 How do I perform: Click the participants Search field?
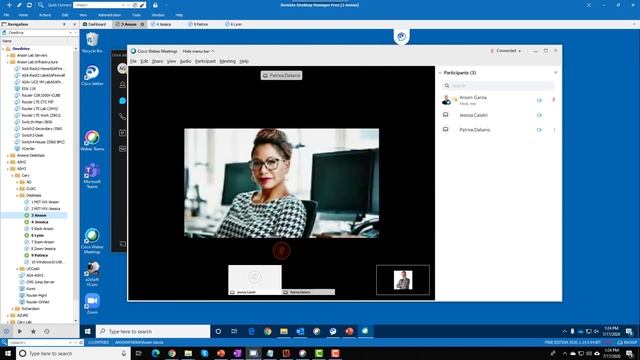click(x=498, y=86)
